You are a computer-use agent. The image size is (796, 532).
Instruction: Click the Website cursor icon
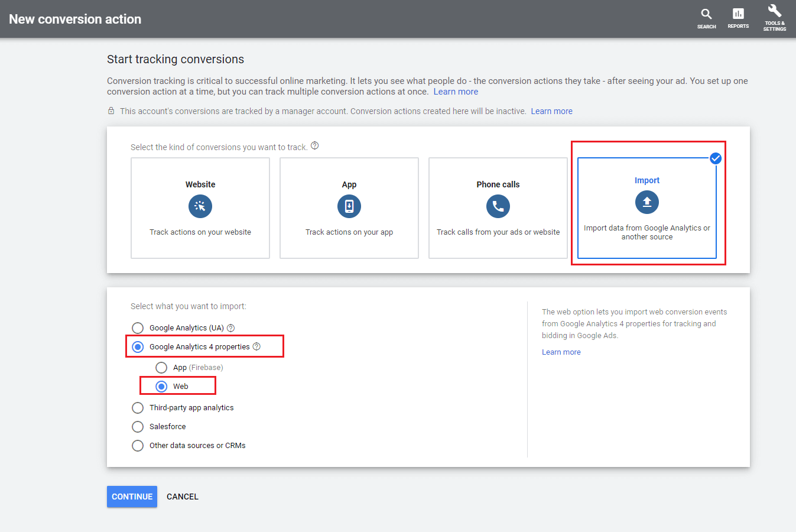(x=200, y=206)
